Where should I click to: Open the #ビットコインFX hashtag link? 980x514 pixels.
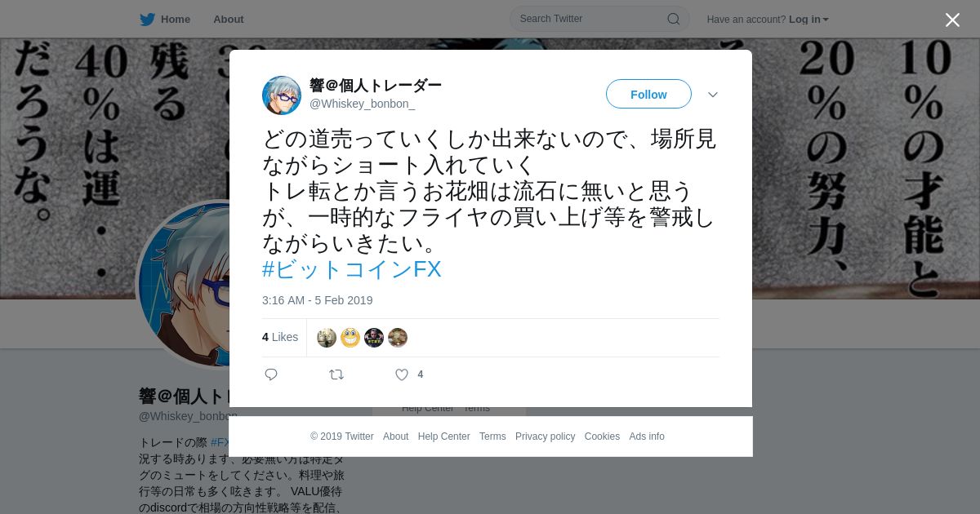pos(352,269)
